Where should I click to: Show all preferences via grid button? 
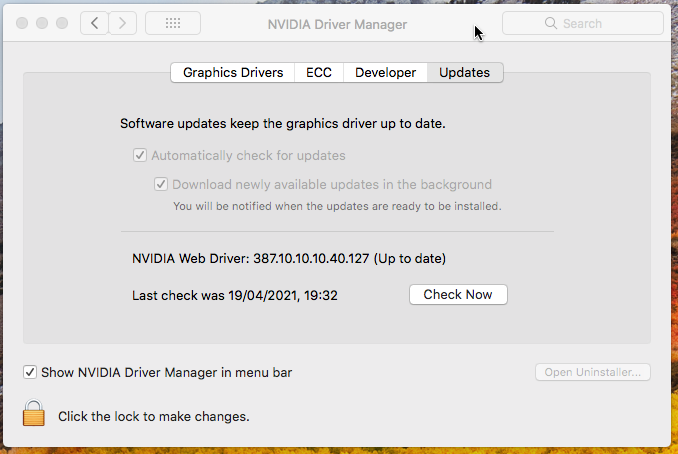(x=172, y=23)
